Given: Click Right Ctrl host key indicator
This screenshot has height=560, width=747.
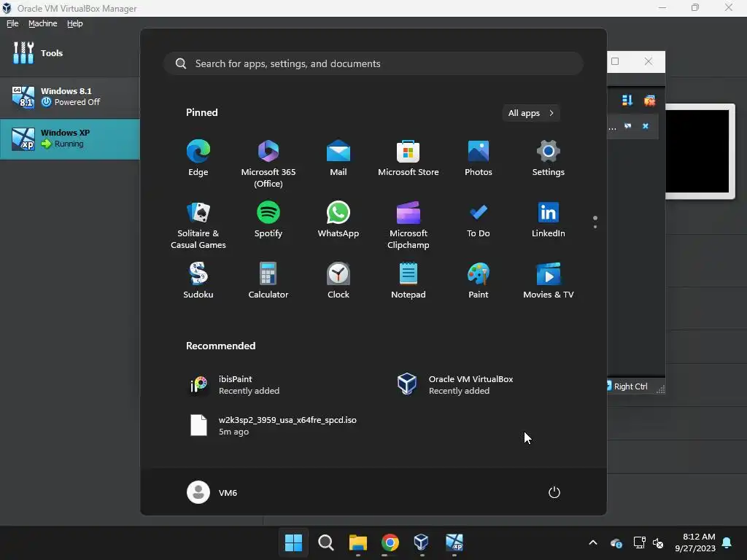Looking at the screenshot, I should (630, 386).
